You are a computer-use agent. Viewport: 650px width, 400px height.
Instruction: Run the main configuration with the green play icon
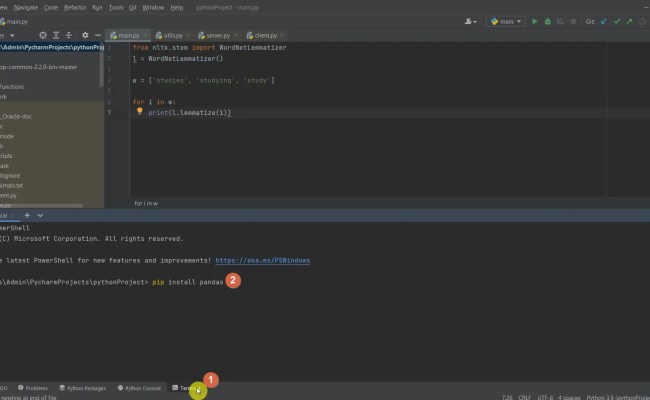(x=535, y=22)
